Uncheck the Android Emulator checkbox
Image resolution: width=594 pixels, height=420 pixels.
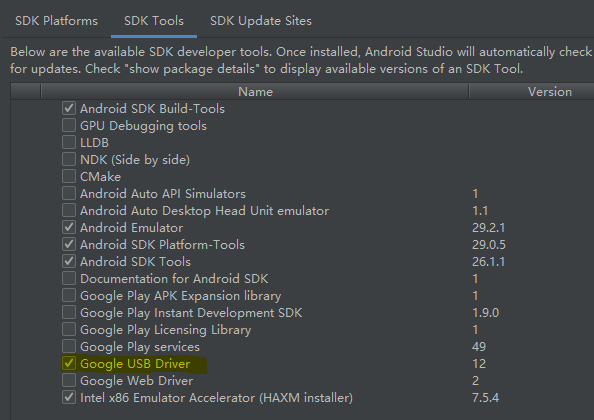click(69, 227)
